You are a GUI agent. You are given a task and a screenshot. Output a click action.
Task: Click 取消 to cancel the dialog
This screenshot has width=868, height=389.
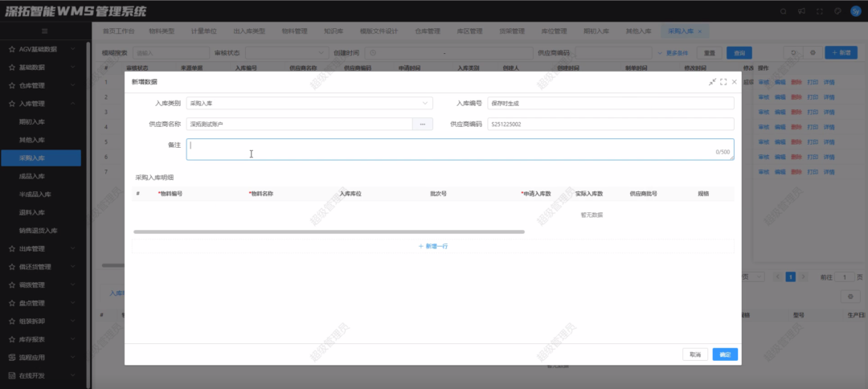[694, 354]
